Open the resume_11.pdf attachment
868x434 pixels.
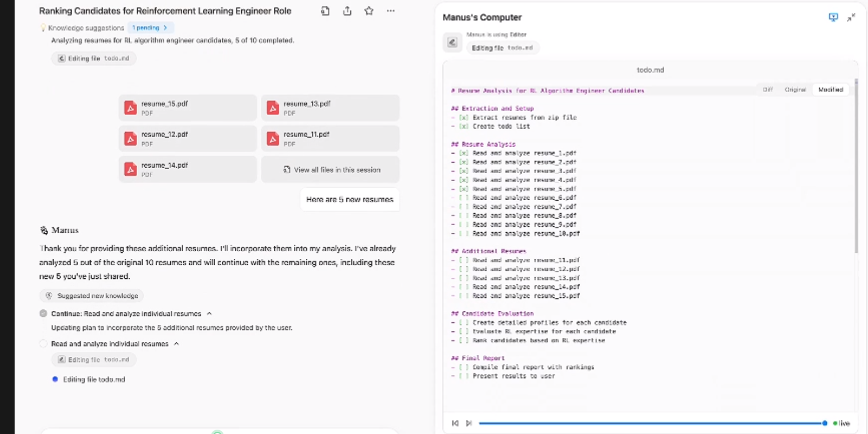(x=330, y=138)
